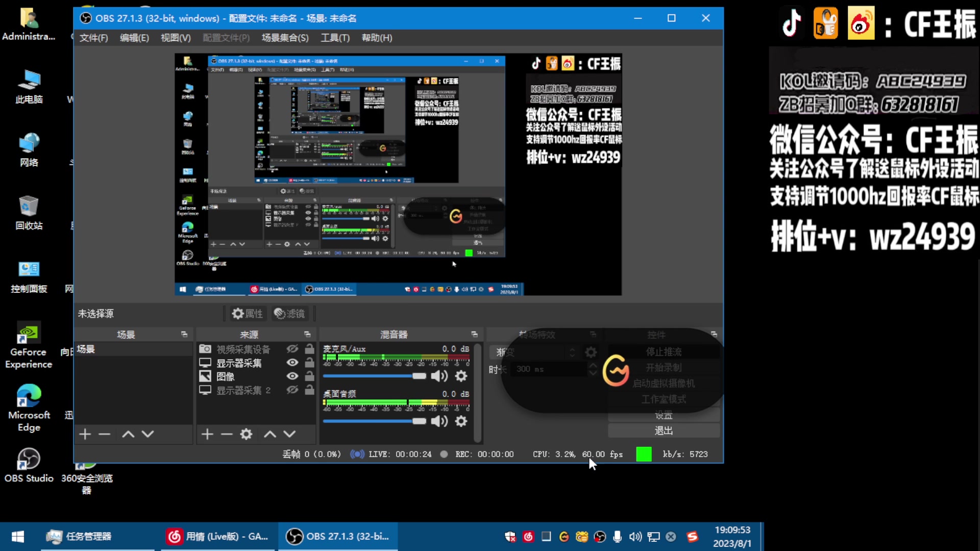
Task: Pop out the 控件 dock panel
Action: point(714,335)
